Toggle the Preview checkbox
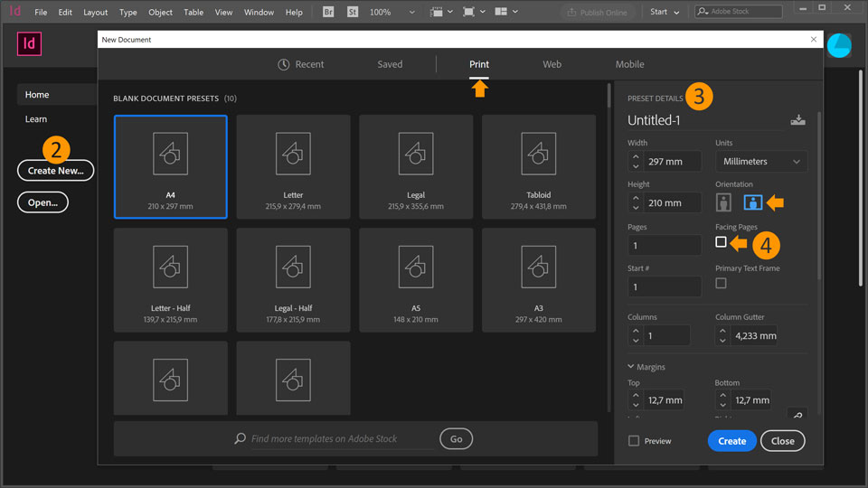 (x=634, y=441)
